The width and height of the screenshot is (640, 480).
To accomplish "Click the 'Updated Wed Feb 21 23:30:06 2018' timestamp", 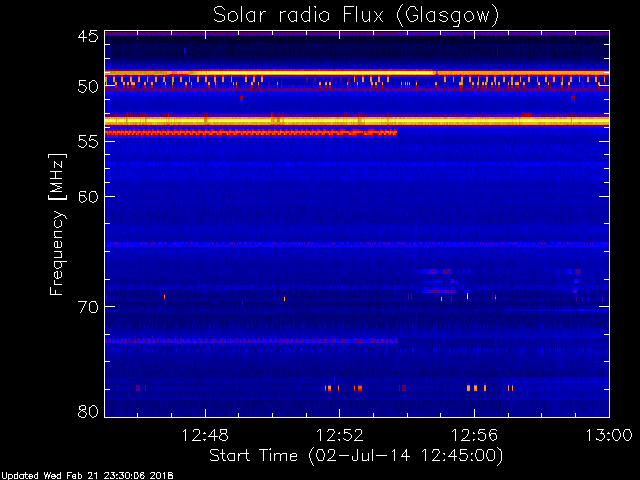I will point(87,476).
